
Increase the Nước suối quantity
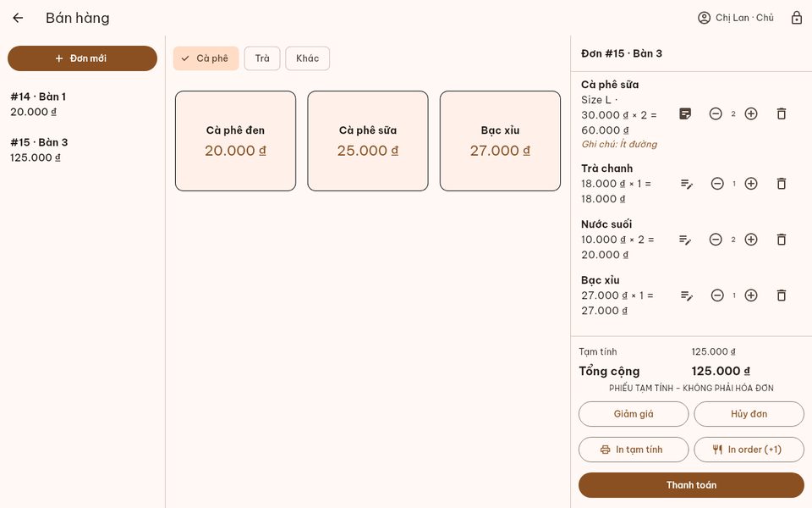[x=751, y=240]
